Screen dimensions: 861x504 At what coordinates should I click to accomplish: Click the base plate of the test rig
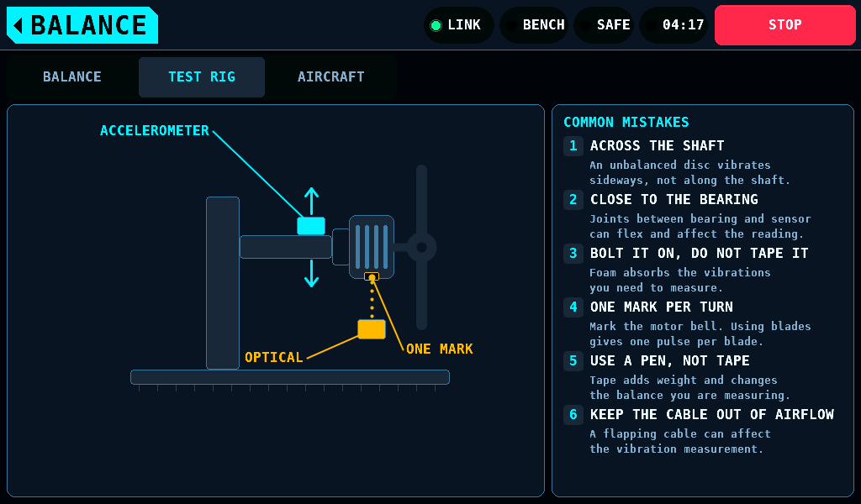290,377
